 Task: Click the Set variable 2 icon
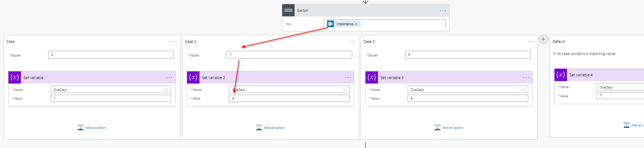click(193, 78)
